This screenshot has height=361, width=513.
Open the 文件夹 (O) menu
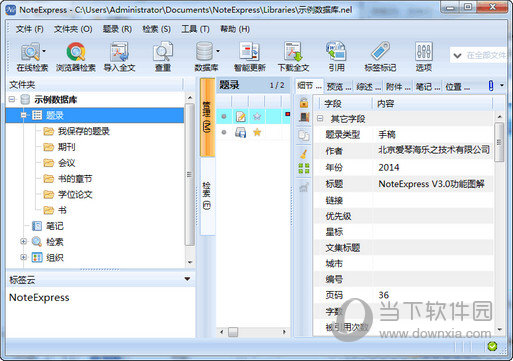tap(73, 29)
